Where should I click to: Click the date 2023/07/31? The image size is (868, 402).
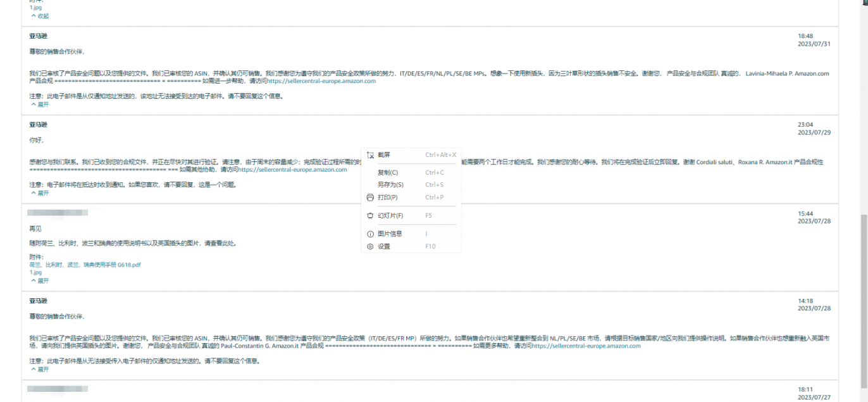pyautogui.click(x=814, y=44)
